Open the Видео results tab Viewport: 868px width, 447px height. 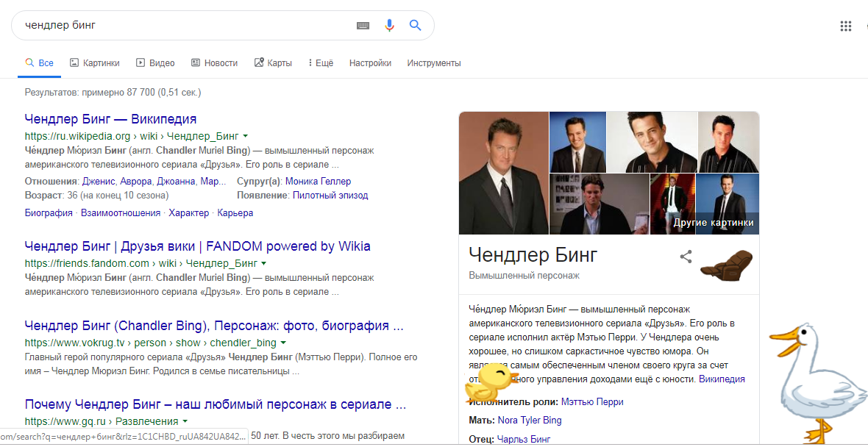(155, 63)
